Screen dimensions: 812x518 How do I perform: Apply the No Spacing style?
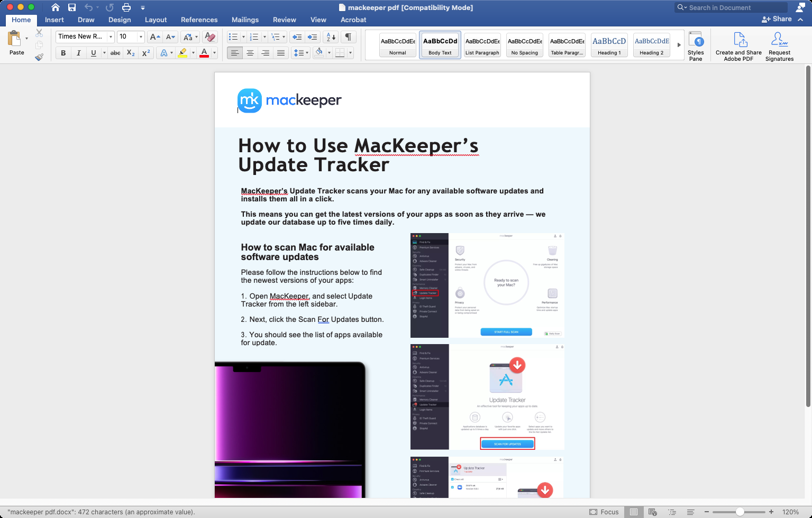[x=525, y=44]
